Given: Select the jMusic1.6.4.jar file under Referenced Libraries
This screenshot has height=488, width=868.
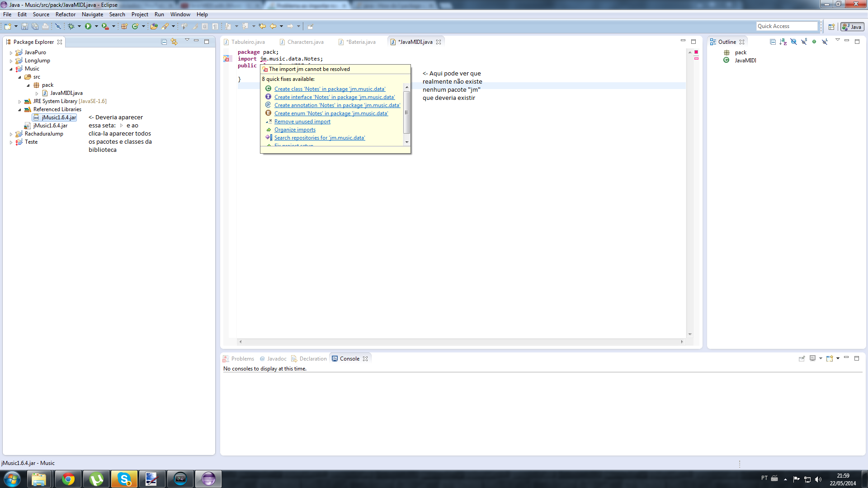Looking at the screenshot, I should click(x=55, y=117).
